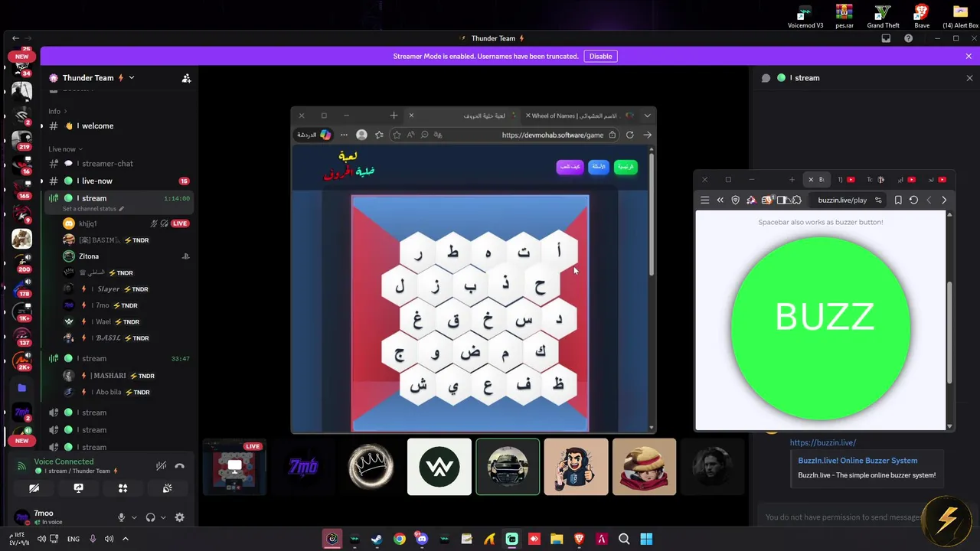The image size is (980, 551).
Task: Select the white W logo participant tile
Action: click(x=439, y=467)
